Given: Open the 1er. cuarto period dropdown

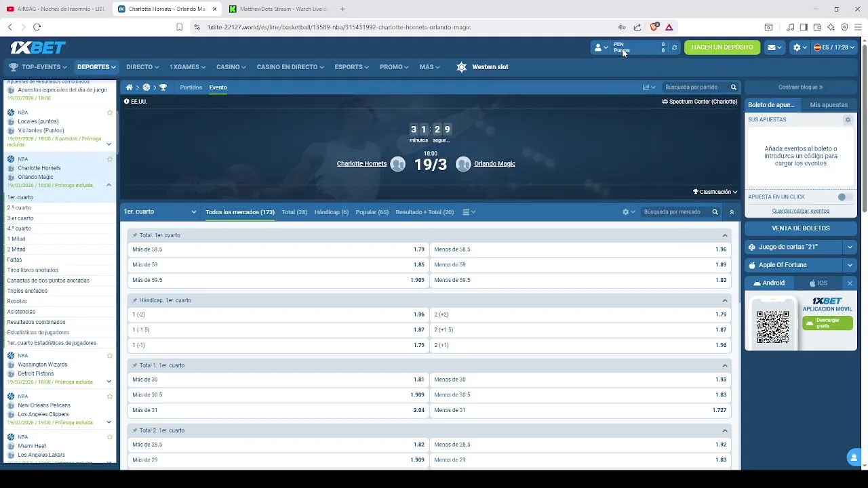Looking at the screenshot, I should tap(160, 212).
